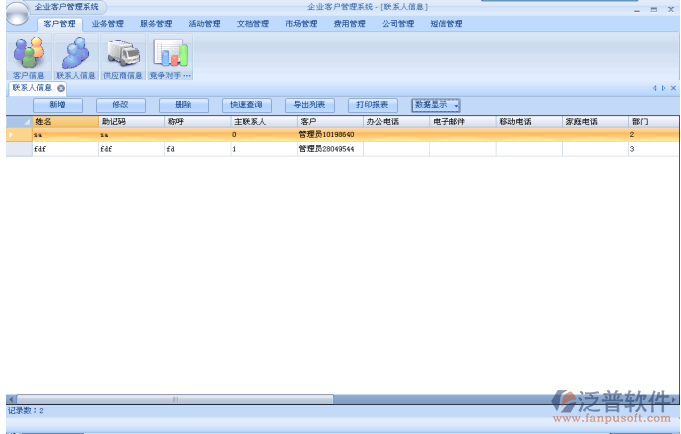Screen dimensions: 681x434
Task: Open the 市场管理 ribbon tab
Action: coord(301,23)
